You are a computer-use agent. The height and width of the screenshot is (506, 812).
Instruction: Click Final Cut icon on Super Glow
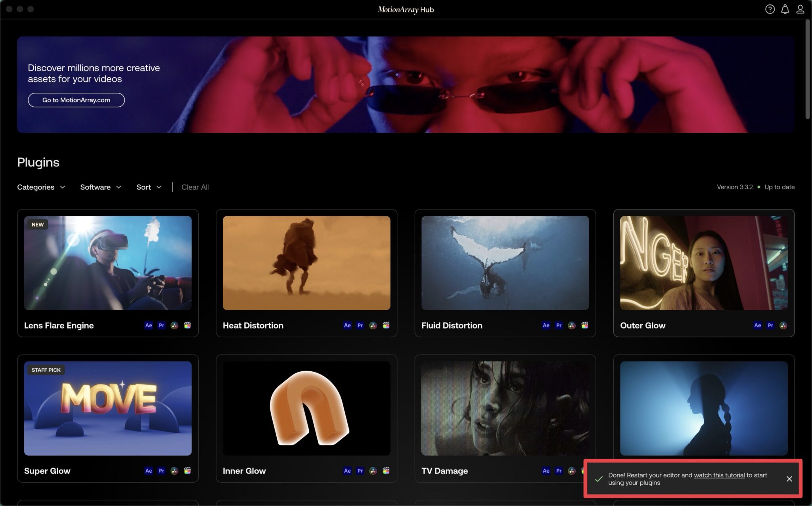click(187, 471)
